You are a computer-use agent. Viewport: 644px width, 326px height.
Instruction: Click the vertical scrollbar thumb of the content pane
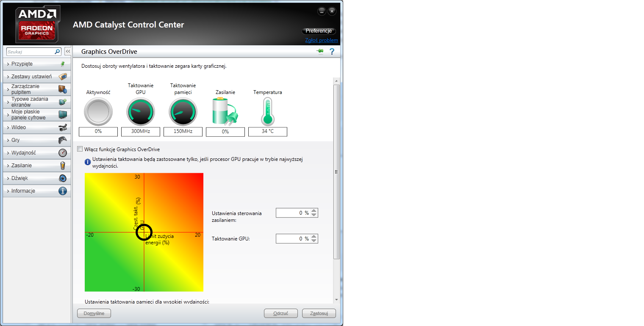coord(336,171)
